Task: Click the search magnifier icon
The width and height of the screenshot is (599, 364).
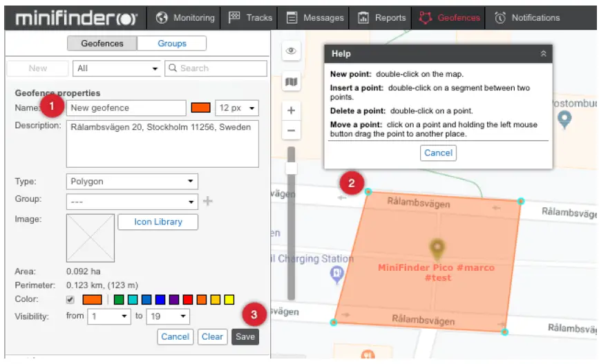Action: click(173, 68)
